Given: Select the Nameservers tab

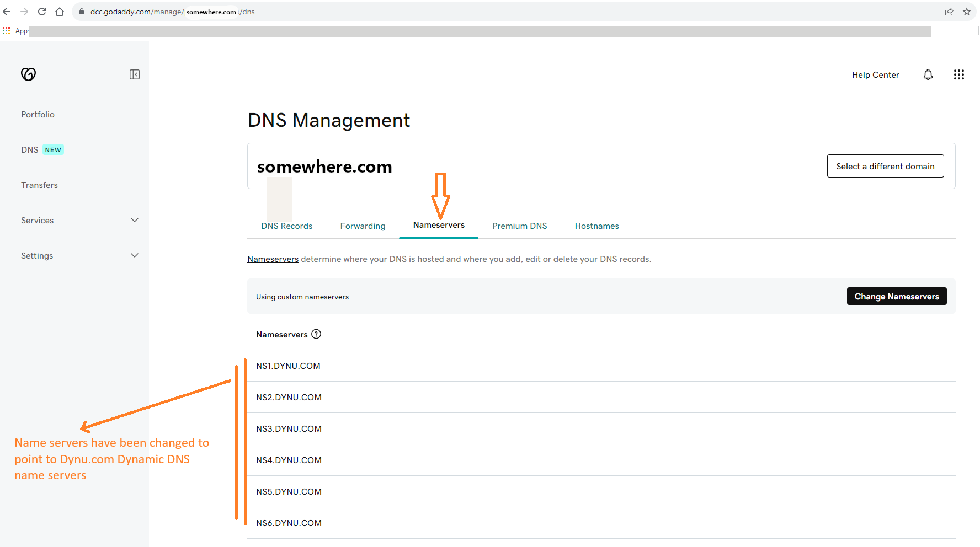Looking at the screenshot, I should pyautogui.click(x=439, y=225).
